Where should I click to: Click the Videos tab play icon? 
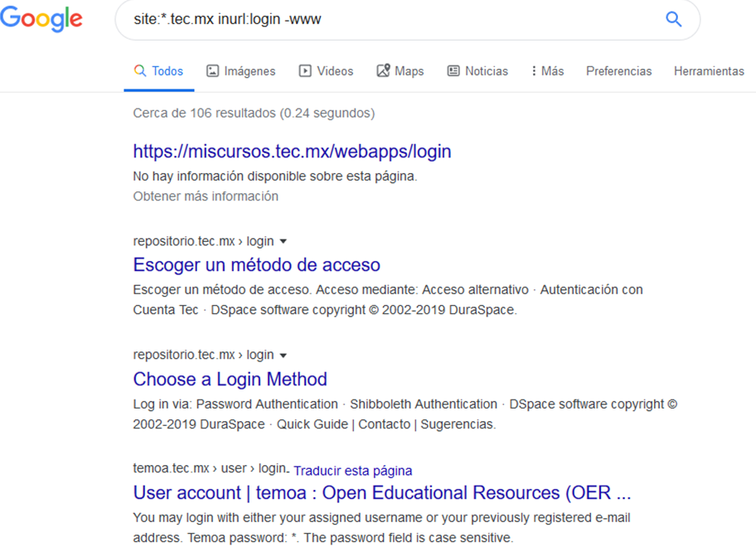pos(305,71)
